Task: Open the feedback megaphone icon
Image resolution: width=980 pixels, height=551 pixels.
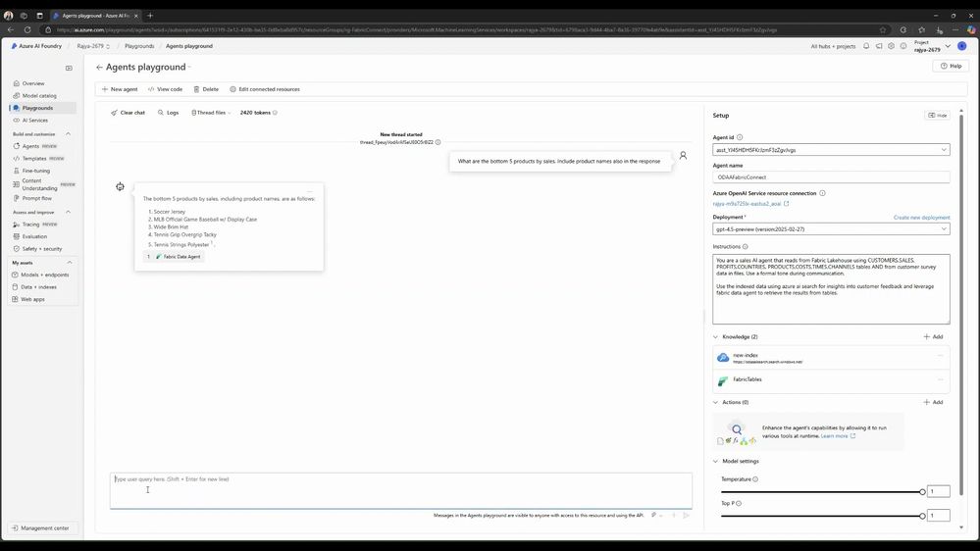Action: pos(879,46)
